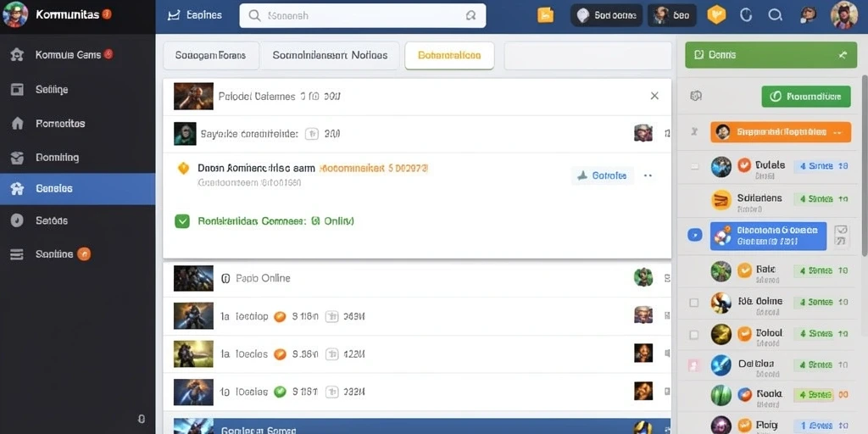This screenshot has width=868, height=434.
Task: Click the orange diamond icon in panel
Action: 183,169
